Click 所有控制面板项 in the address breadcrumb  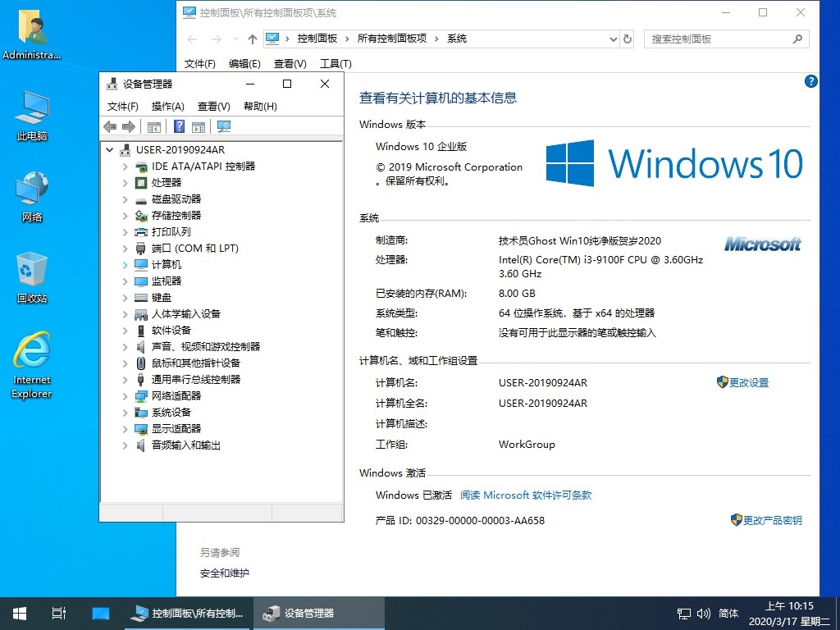[391, 39]
